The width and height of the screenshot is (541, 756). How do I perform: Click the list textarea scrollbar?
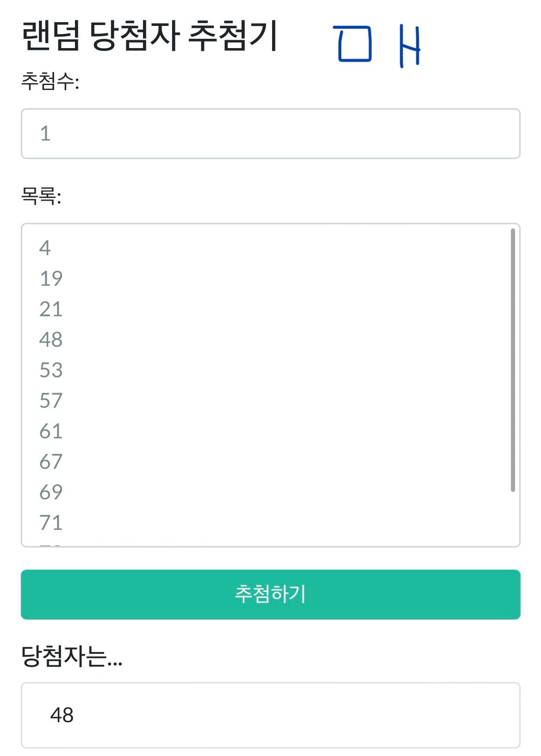tap(512, 361)
